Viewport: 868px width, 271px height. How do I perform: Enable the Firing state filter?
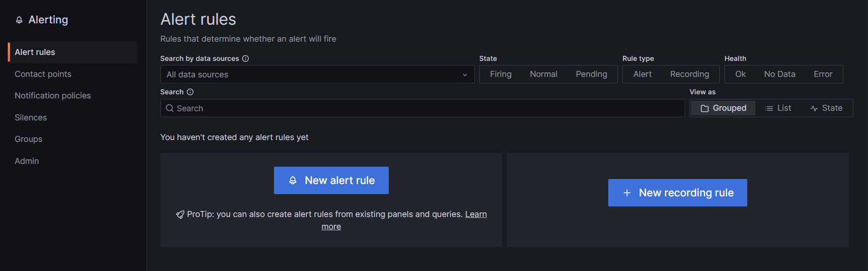501,74
